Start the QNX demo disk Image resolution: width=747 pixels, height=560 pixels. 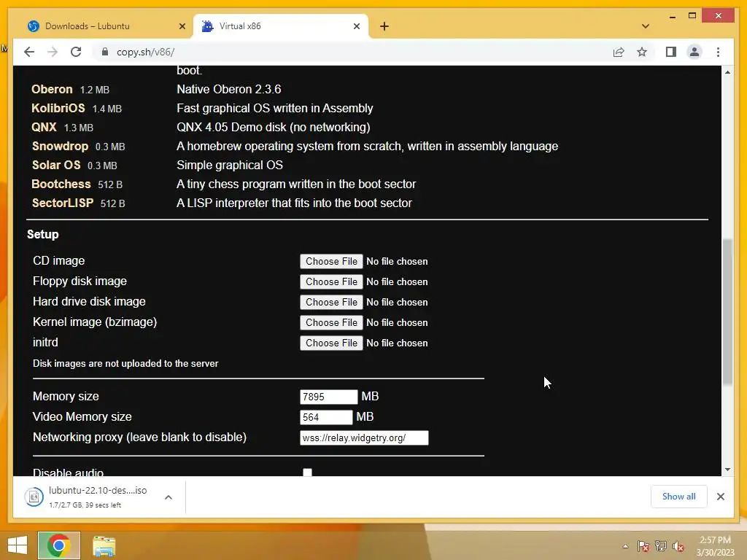pos(44,127)
